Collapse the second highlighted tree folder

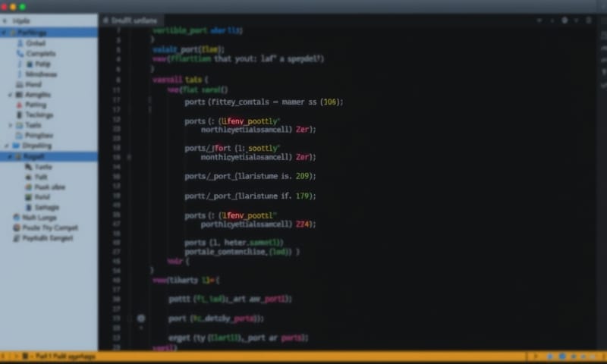(x=10, y=157)
